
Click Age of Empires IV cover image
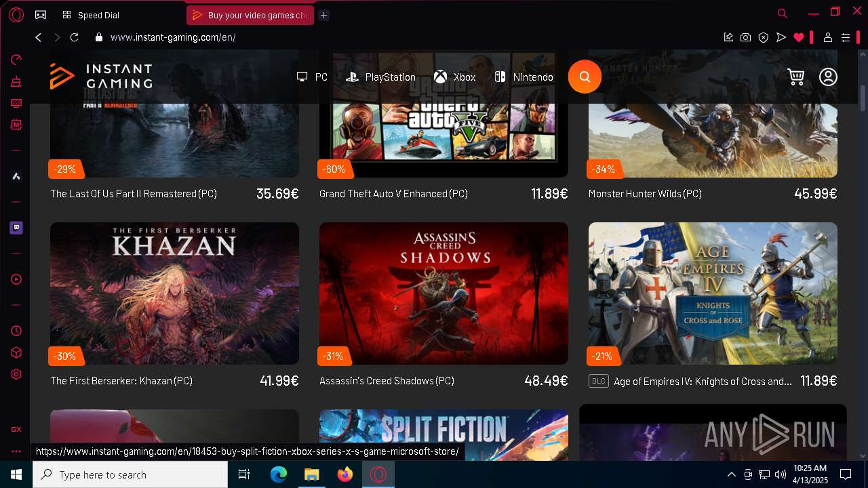713,293
